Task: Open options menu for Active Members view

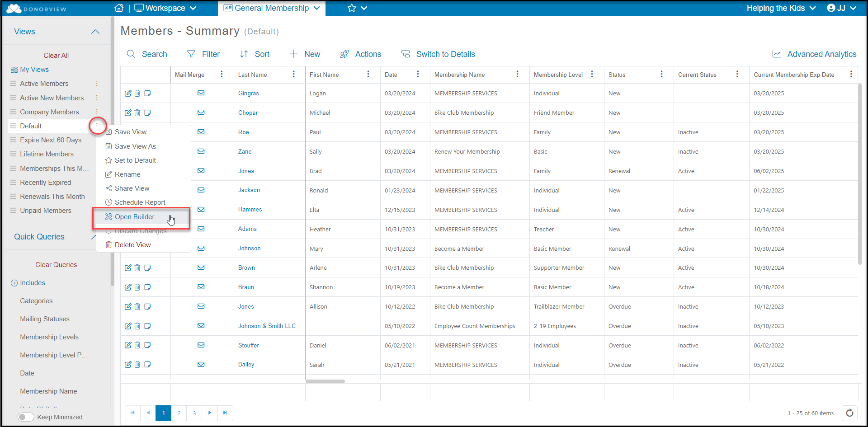Action: 97,84
